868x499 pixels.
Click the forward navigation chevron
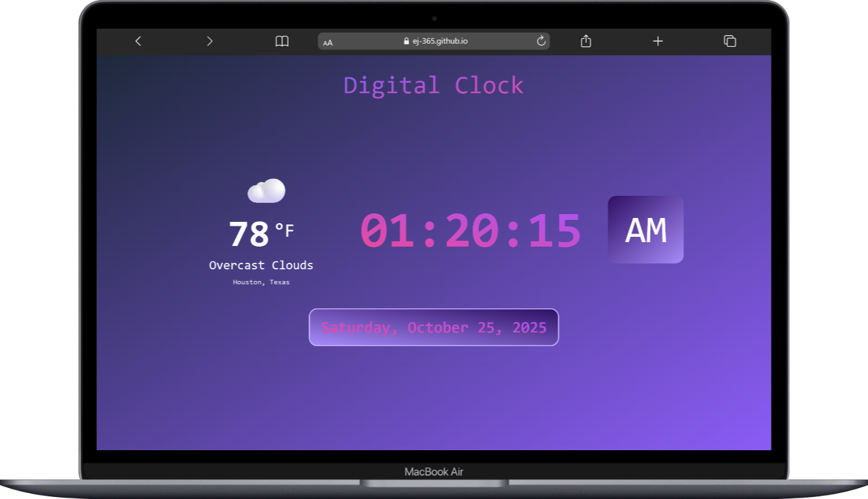tap(210, 40)
